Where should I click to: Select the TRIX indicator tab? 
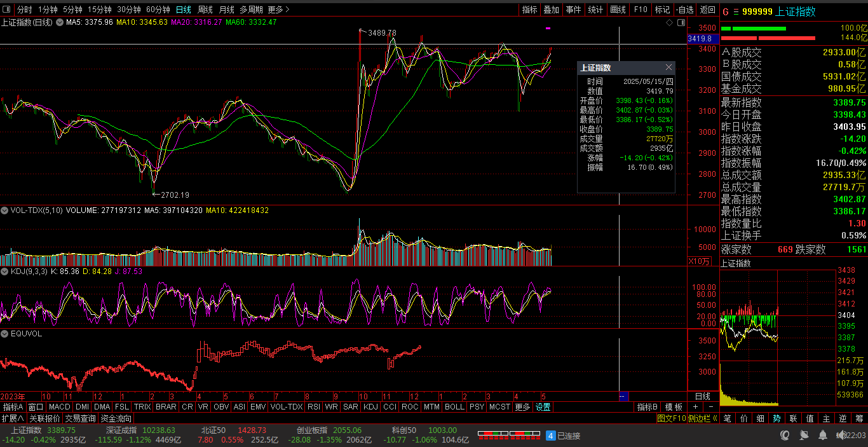coord(142,407)
